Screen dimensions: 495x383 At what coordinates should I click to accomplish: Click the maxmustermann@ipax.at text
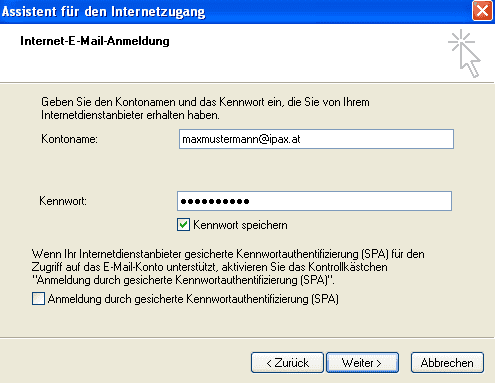[x=241, y=139]
